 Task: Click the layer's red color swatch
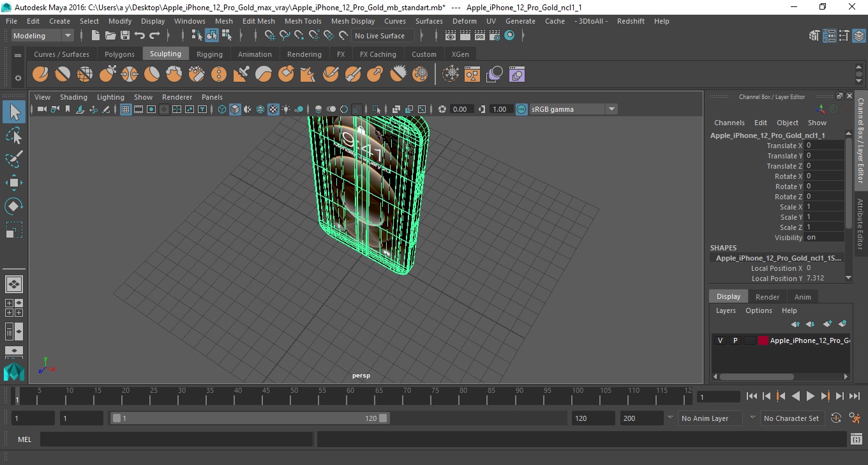[763, 340]
